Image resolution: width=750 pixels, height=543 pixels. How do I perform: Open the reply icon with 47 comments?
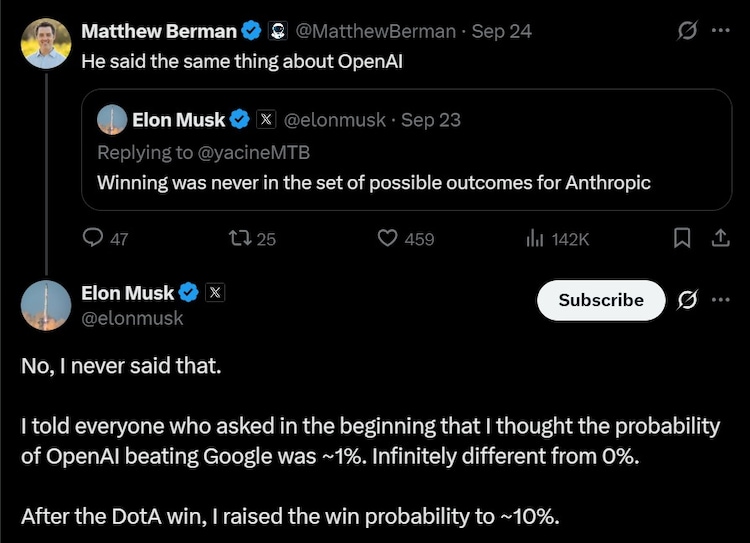(93, 238)
